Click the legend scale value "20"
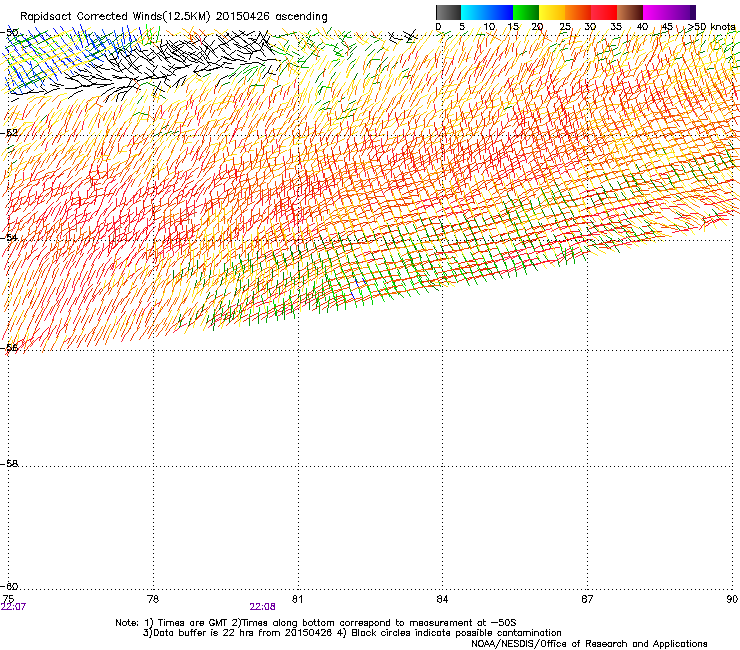The height and width of the screenshot is (650, 740). tap(537, 27)
